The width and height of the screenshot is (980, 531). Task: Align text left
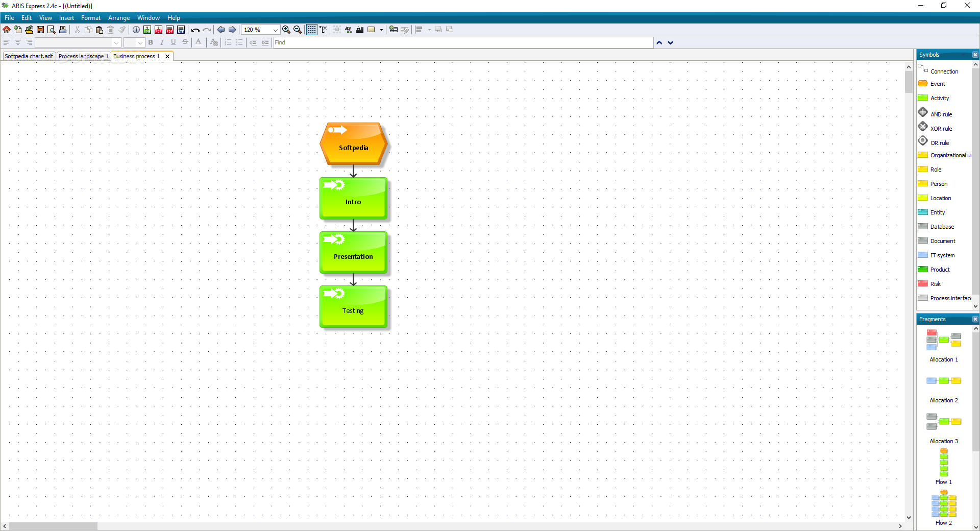pyautogui.click(x=7, y=43)
